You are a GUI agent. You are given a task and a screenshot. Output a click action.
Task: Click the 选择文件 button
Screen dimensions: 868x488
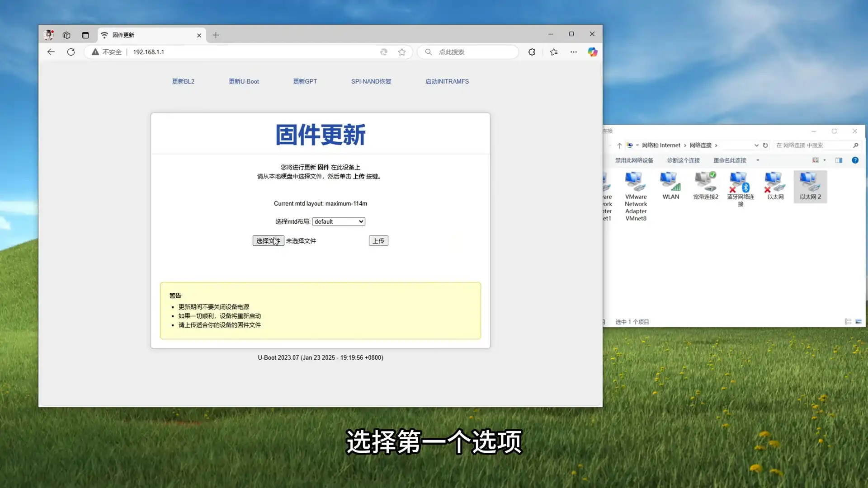[268, 241]
